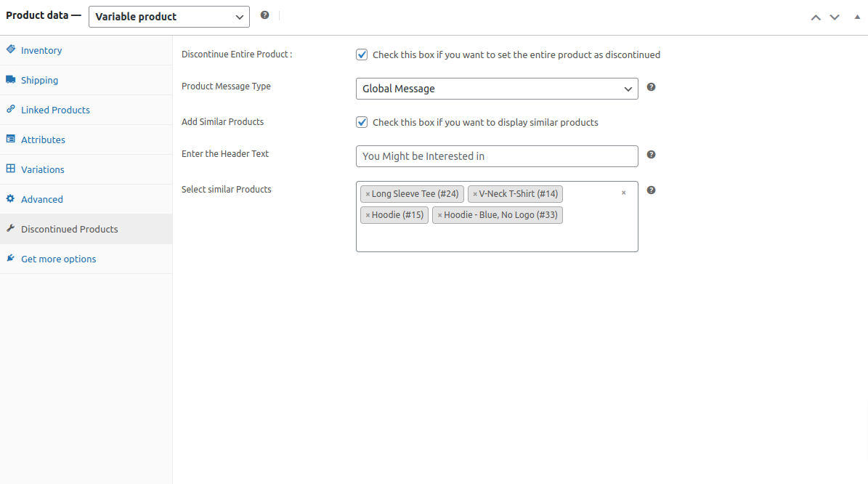Remove Hoodie - Blue, No Logo (#33) tag

439,215
